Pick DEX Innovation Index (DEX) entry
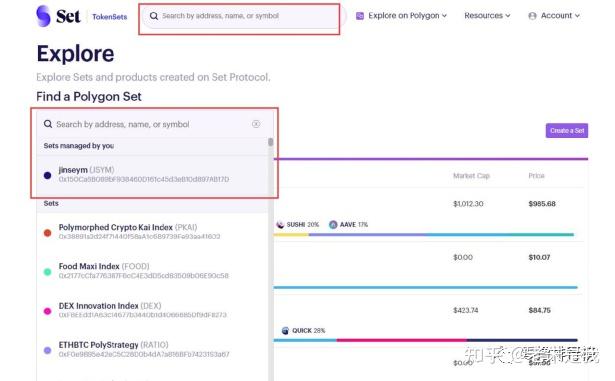This screenshot has width=615, height=381. 153,310
